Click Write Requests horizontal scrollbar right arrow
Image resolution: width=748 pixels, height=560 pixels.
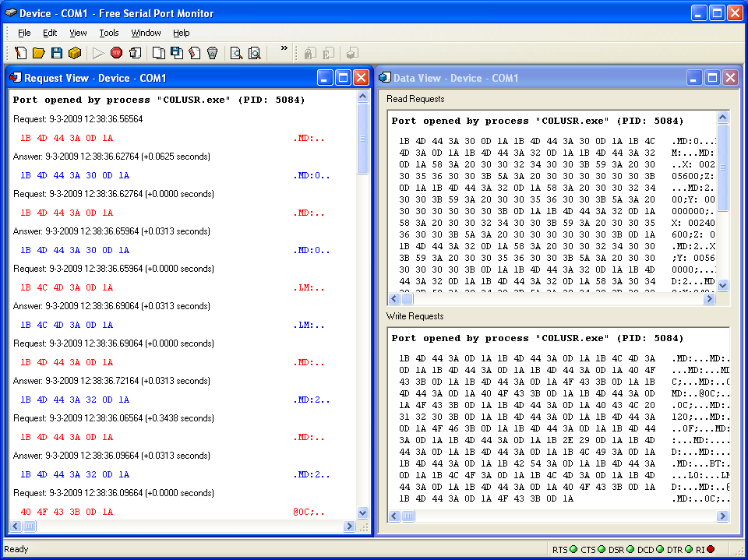[722, 516]
